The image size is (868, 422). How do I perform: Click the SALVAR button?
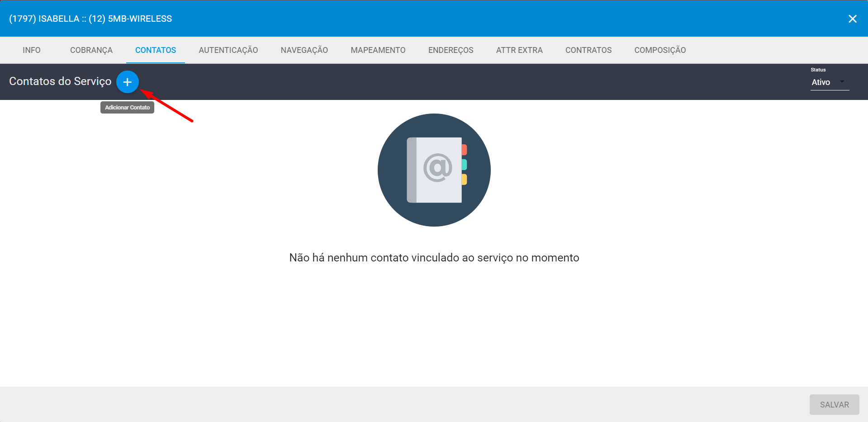point(835,405)
